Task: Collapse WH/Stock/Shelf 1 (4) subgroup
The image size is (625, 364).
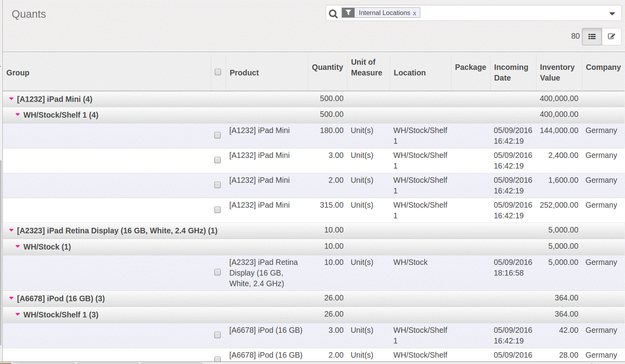Action: point(18,114)
